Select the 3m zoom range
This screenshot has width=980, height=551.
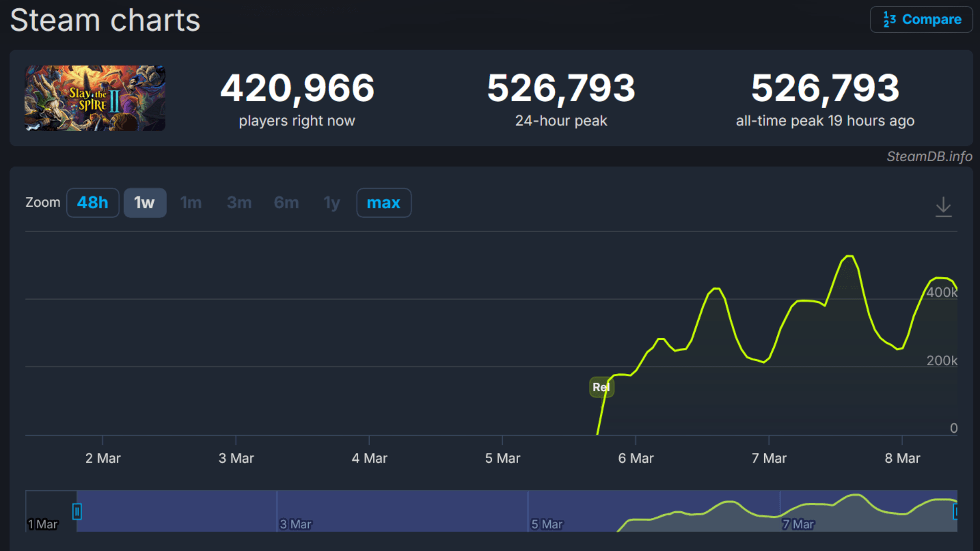pos(239,203)
